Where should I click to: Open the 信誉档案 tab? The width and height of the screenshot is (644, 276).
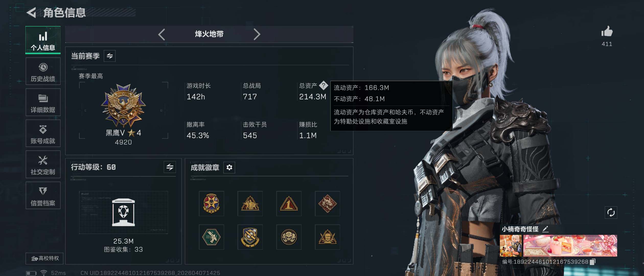[x=43, y=195]
